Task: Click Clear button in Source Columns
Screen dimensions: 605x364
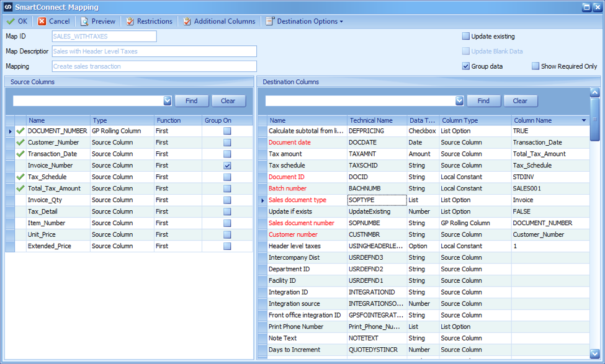Action: click(x=228, y=100)
